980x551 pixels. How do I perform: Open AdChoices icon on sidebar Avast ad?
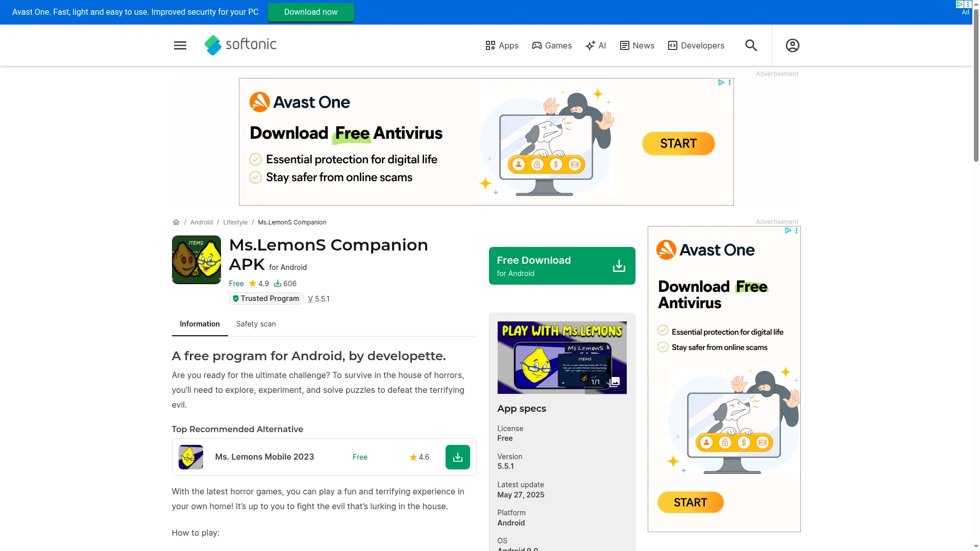coord(788,231)
